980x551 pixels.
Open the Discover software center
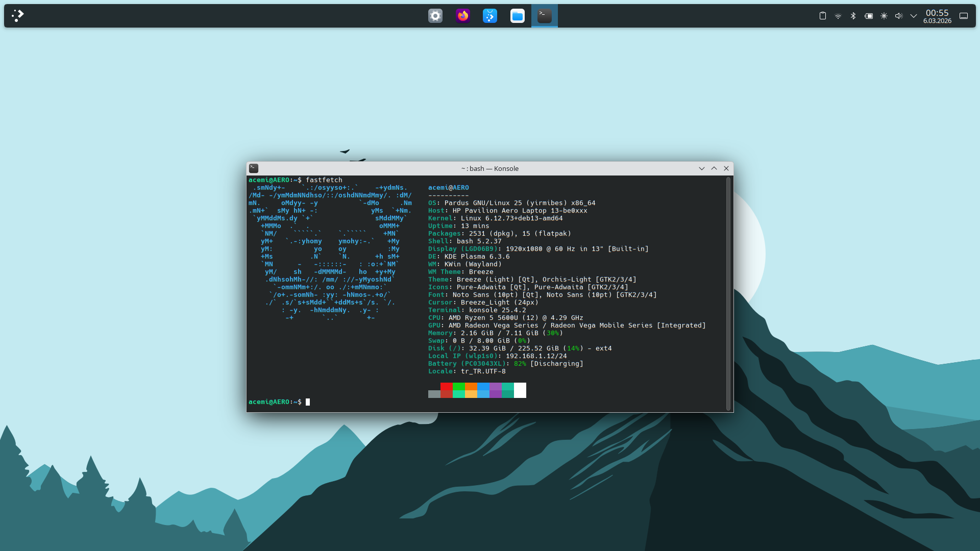[490, 16]
